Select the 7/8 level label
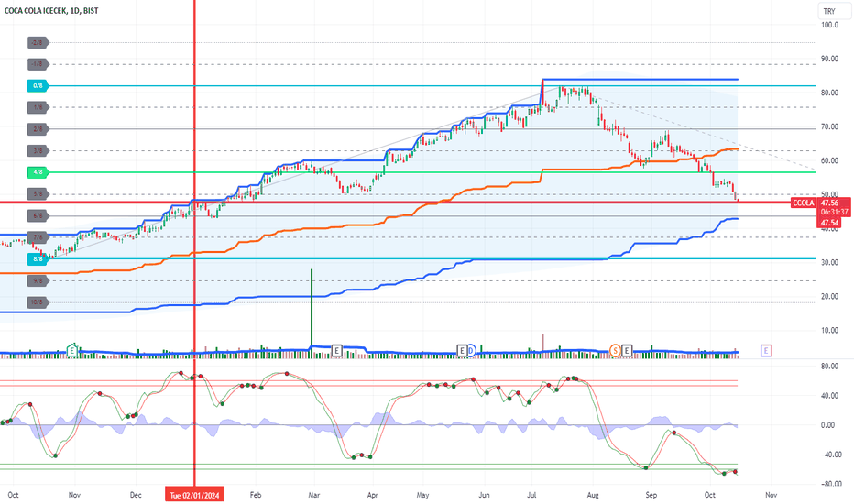The height and width of the screenshot is (504, 854). pos(38,237)
